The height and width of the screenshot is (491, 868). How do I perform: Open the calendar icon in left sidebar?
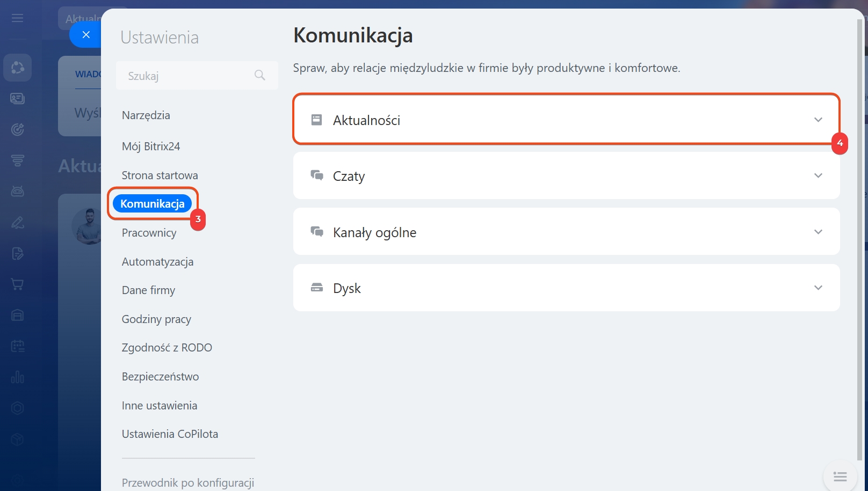click(17, 346)
